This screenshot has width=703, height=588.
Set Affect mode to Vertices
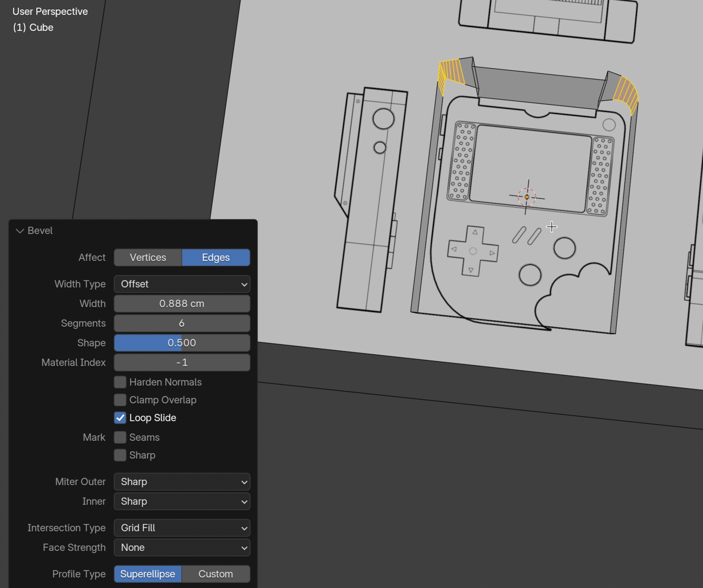(148, 257)
